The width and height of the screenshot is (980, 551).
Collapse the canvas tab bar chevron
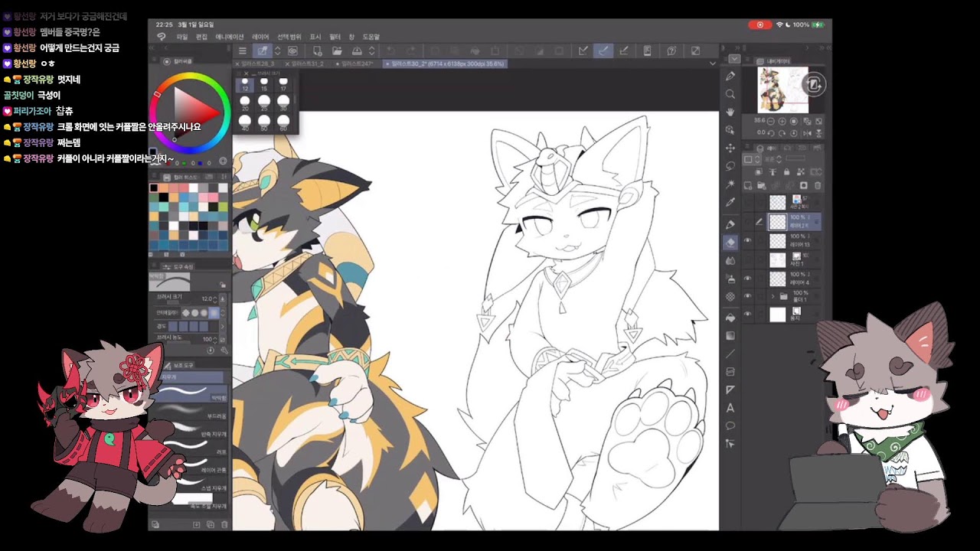(x=713, y=64)
